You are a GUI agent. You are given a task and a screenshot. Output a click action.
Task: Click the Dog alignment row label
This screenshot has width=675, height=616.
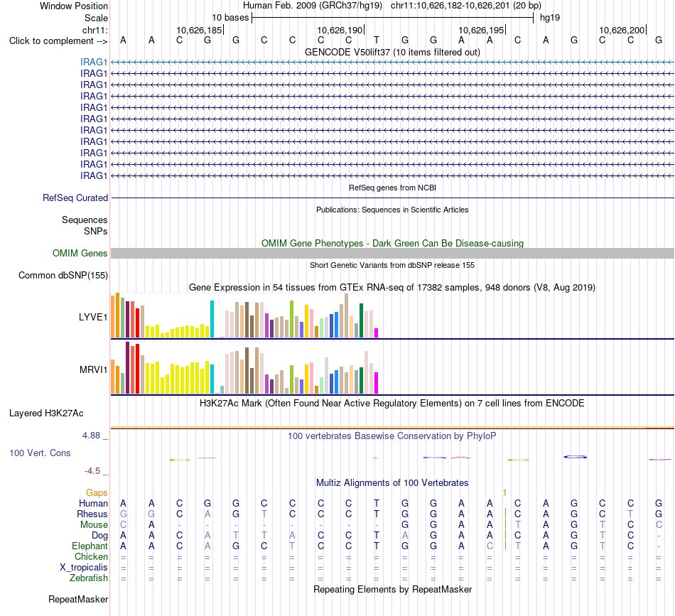point(99,536)
